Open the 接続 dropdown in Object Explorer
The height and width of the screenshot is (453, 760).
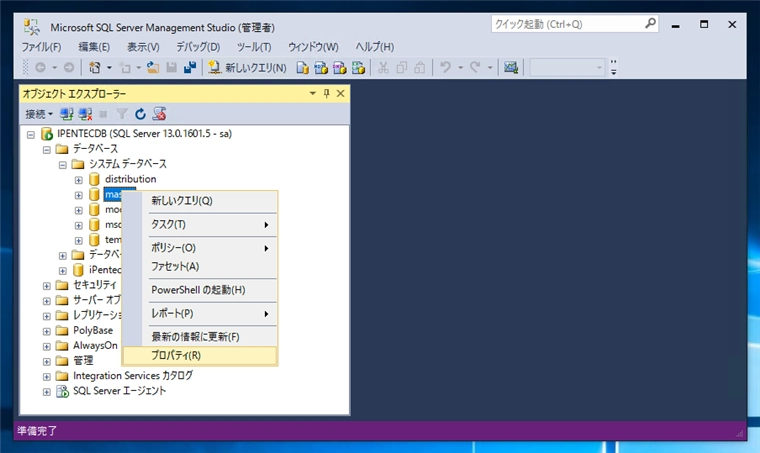point(39,114)
